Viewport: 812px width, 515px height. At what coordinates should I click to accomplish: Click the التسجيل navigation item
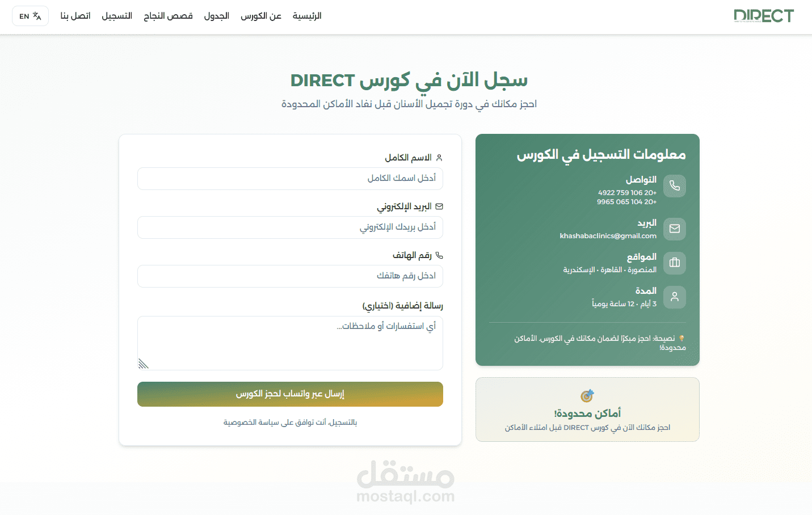(x=117, y=16)
